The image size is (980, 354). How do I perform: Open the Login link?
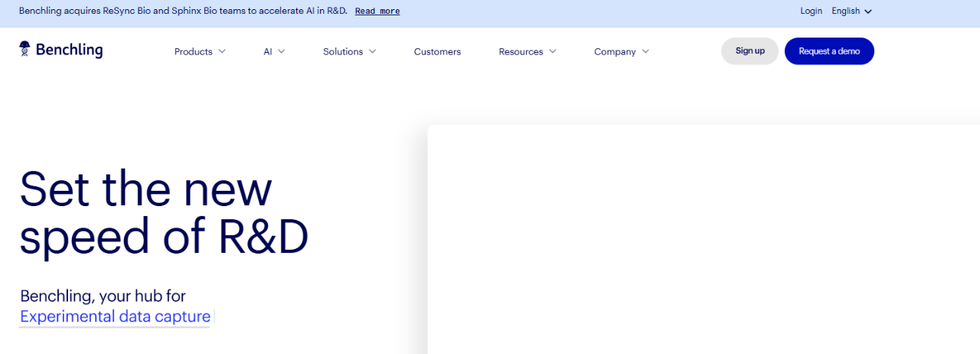pyautogui.click(x=811, y=11)
